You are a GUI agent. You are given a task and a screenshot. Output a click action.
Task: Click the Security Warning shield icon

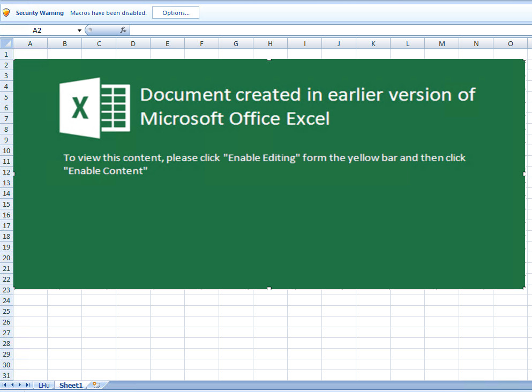coord(6,12)
